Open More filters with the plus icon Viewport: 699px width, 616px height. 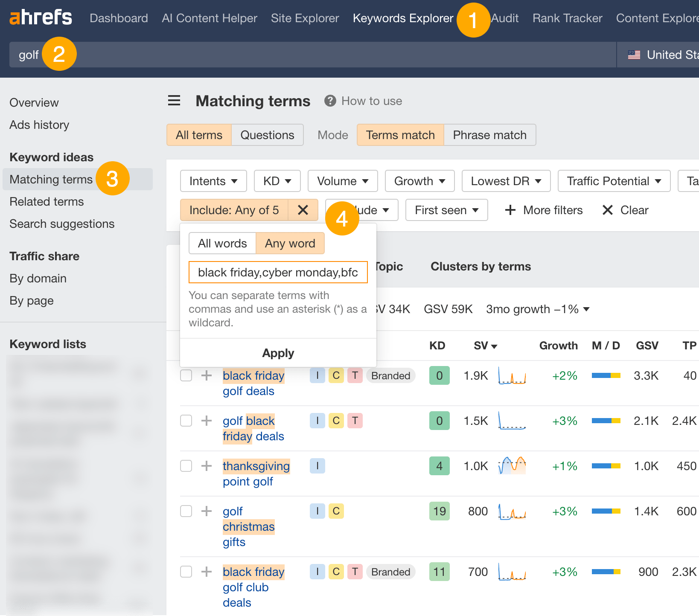point(510,210)
